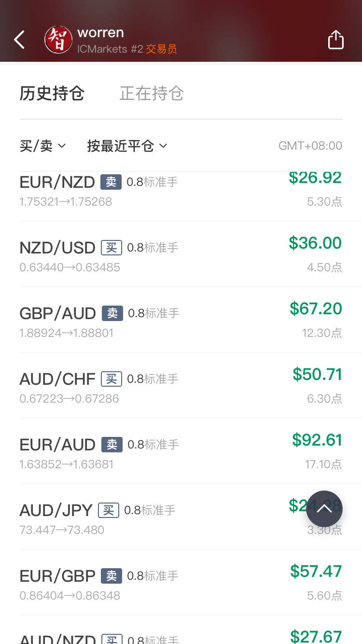362x644 pixels.
Task: Tap the 卖 badge on EUR/AUD
Action: pos(112,445)
